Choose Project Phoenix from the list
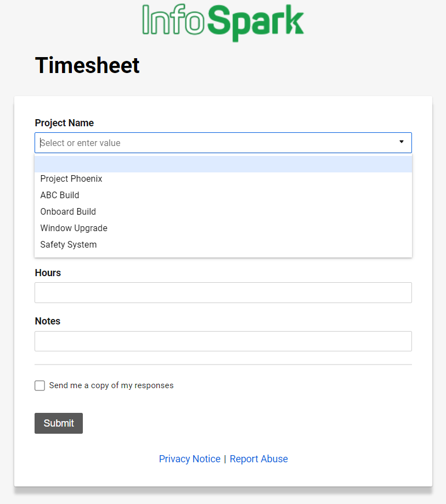This screenshot has height=504, width=446. click(x=71, y=179)
